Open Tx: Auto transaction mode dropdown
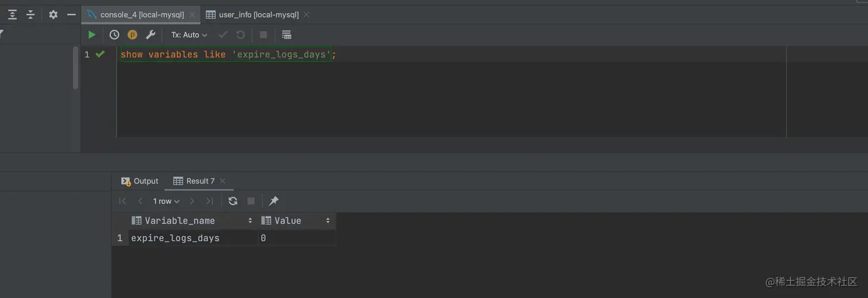 [189, 35]
